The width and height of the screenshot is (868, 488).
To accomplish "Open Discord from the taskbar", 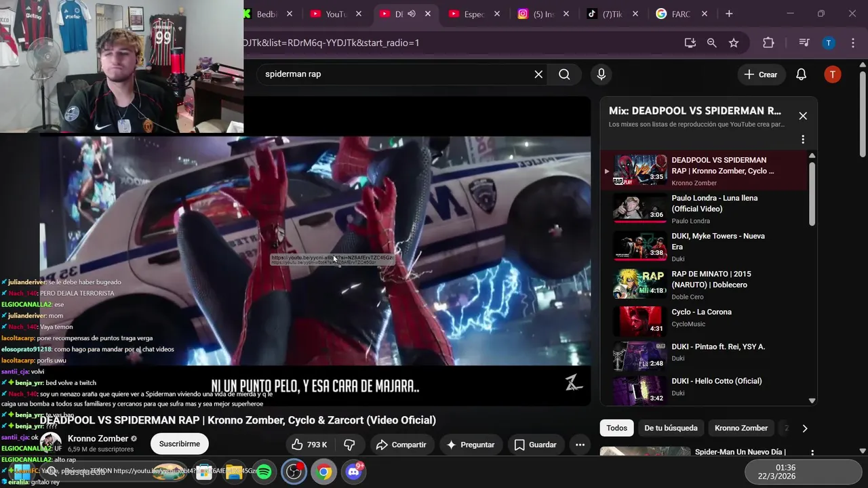I will [354, 471].
